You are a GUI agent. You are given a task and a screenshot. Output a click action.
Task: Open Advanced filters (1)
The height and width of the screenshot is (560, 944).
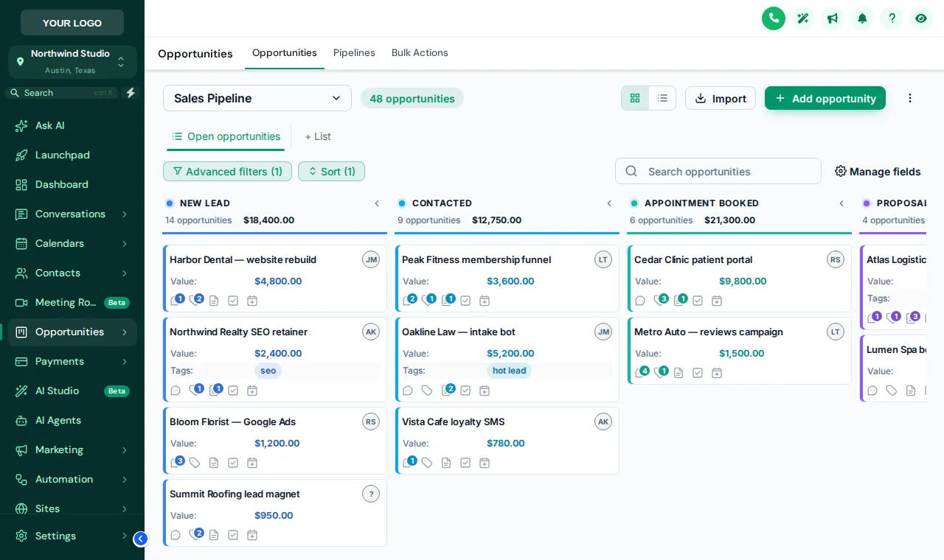pyautogui.click(x=227, y=172)
